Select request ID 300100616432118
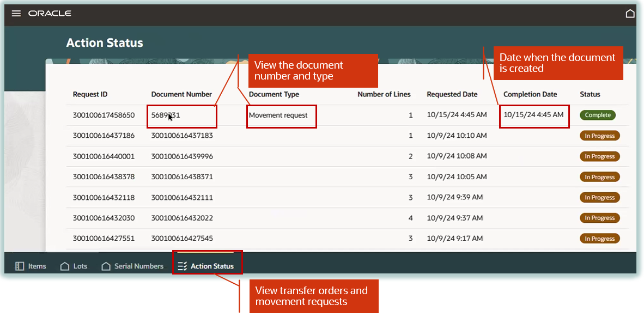 point(104,198)
